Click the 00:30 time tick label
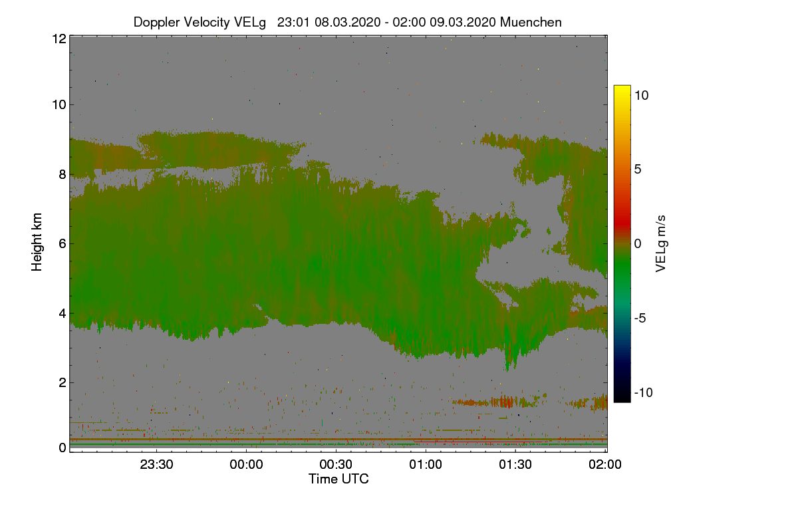This screenshot has height=532, width=798. click(x=336, y=464)
